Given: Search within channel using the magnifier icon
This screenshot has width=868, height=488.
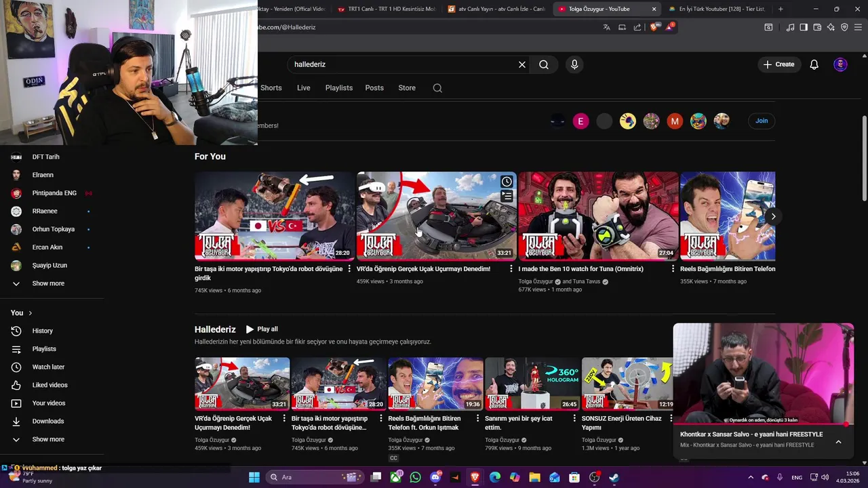Looking at the screenshot, I should point(437,88).
